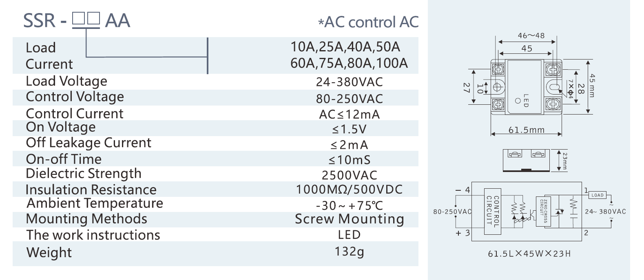Click the "*AC control AC" heading
Viewport: 644px width, 280px height.
click(368, 22)
